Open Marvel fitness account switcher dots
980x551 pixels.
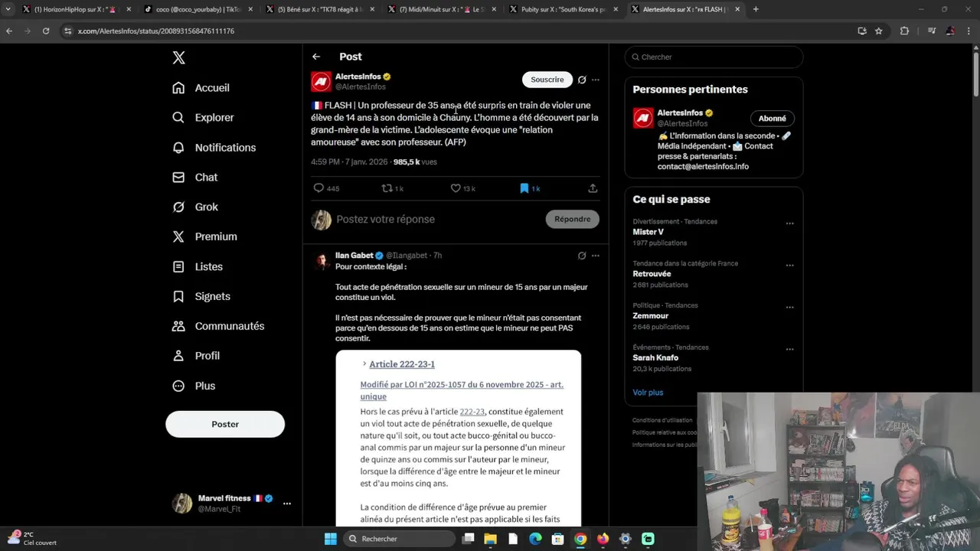[x=287, y=504]
